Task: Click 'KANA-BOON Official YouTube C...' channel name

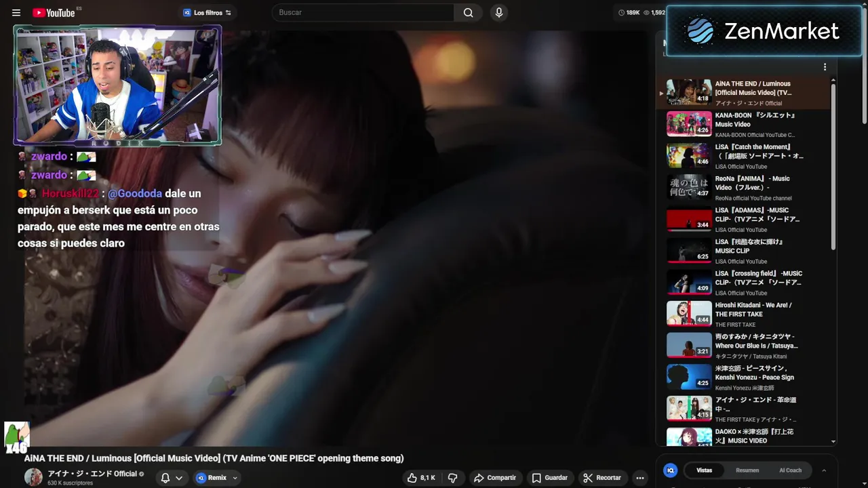Action: [x=755, y=135]
